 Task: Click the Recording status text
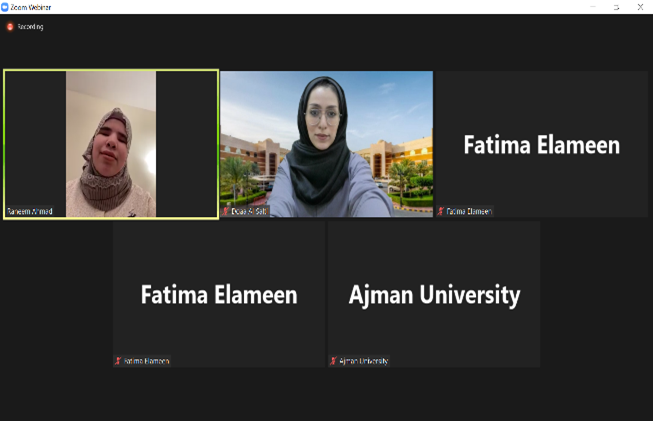pyautogui.click(x=30, y=27)
